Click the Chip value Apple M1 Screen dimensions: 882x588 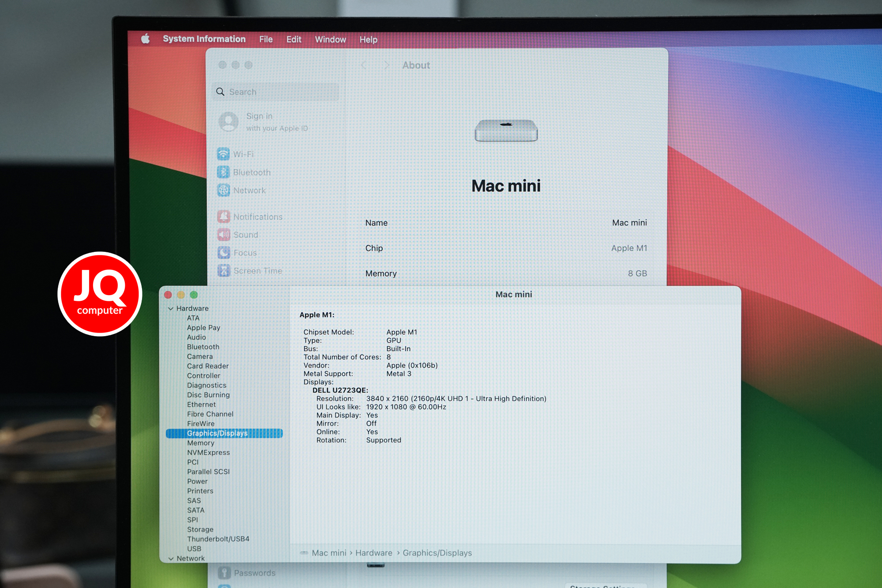point(629,248)
